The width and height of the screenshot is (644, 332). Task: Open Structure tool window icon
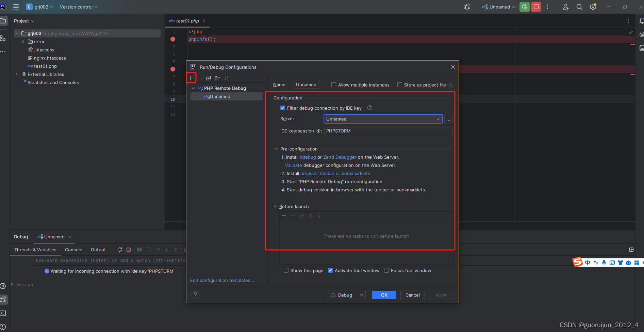[x=3, y=38]
